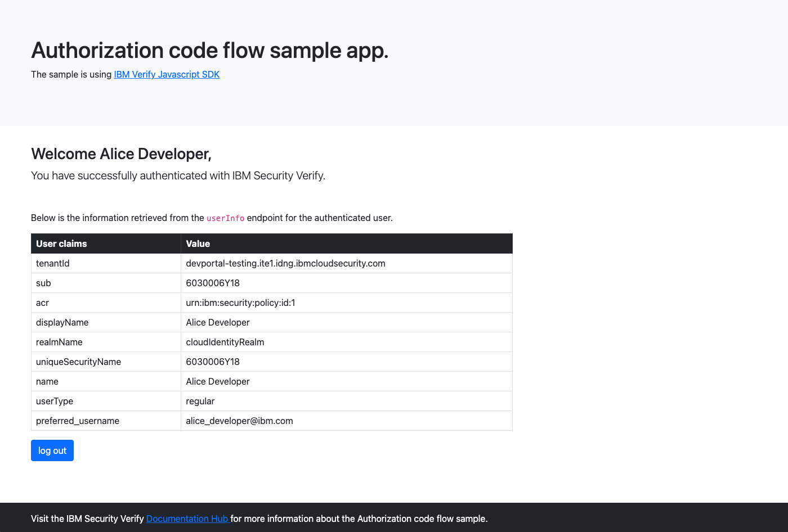Click the realmName claim label
This screenshot has width=788, height=532.
click(x=59, y=342)
